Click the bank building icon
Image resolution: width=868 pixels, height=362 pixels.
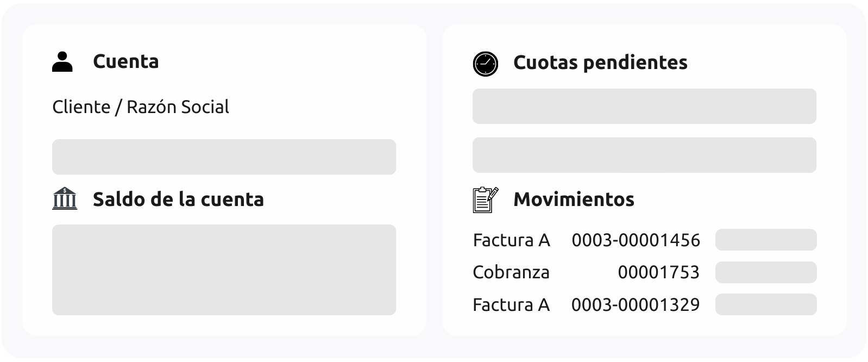[x=65, y=199]
